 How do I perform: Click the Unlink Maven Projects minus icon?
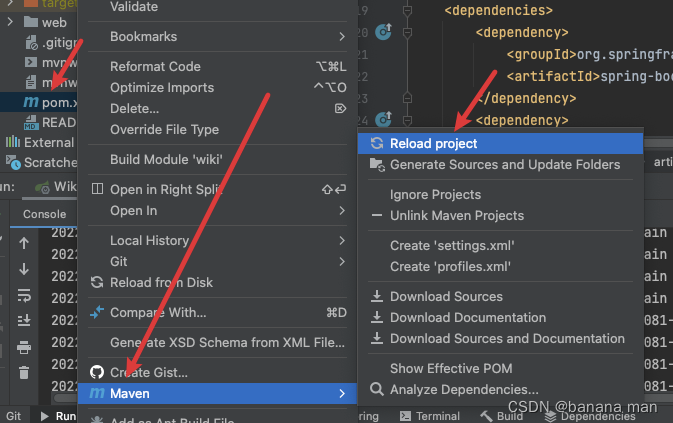[x=377, y=215]
